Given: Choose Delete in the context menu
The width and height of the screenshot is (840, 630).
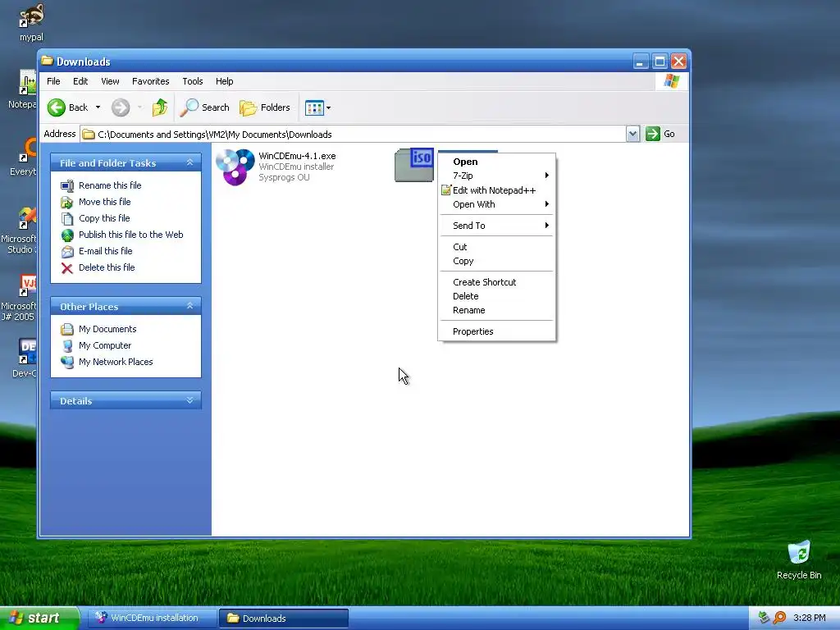Looking at the screenshot, I should tap(496, 296).
